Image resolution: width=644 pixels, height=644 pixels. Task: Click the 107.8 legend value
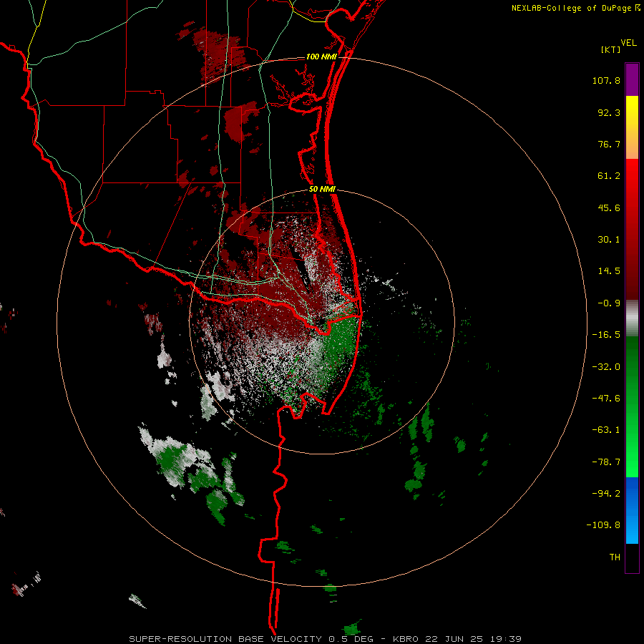click(x=606, y=80)
